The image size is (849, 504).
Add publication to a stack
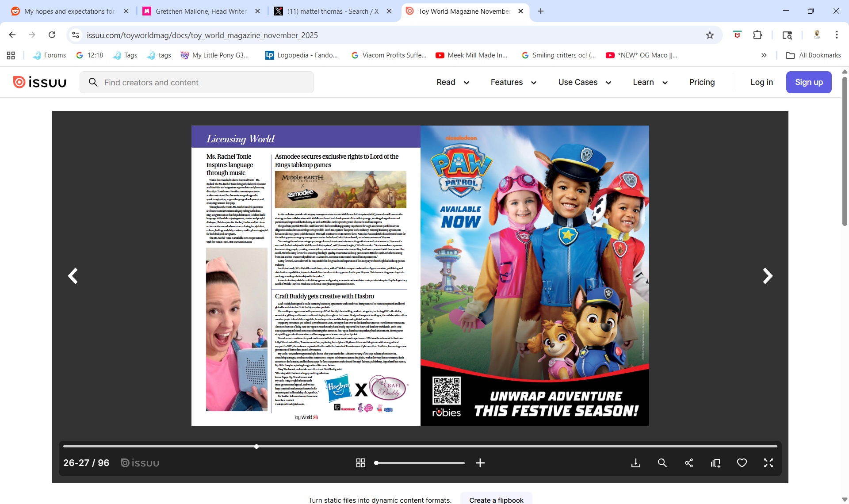tap(715, 463)
